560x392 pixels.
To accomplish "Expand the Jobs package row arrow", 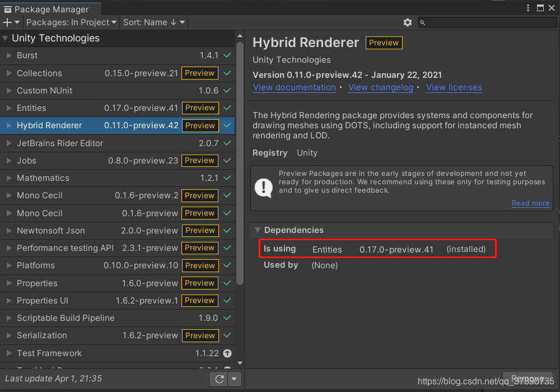I will pyautogui.click(x=9, y=160).
